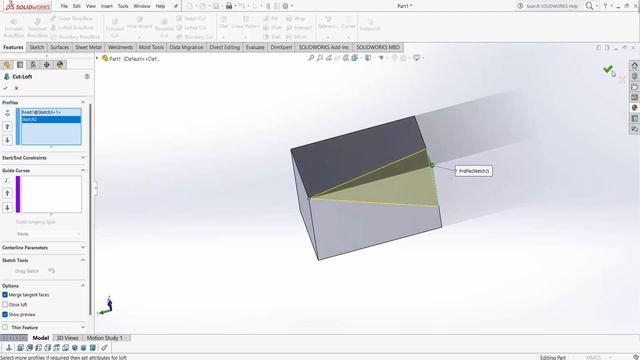Screen dimensions: 640x360
Task: Open the View Settings monitor icon
Action: [x=416, y=58]
